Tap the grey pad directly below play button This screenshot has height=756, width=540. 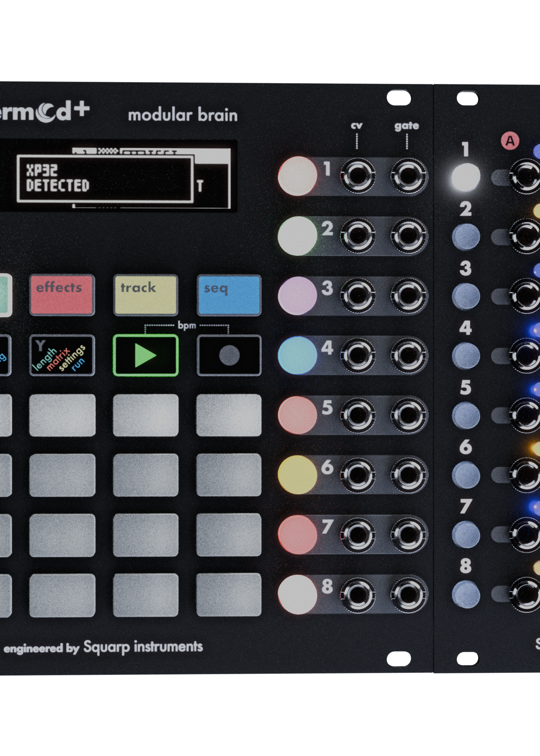point(146,415)
